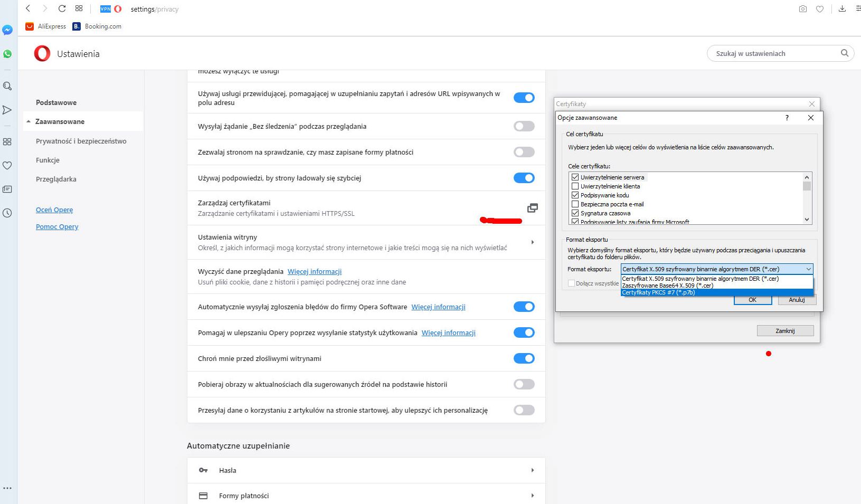The width and height of the screenshot is (861, 504).
Task: Click the 'Pomoc Opery' link
Action: coord(57,227)
